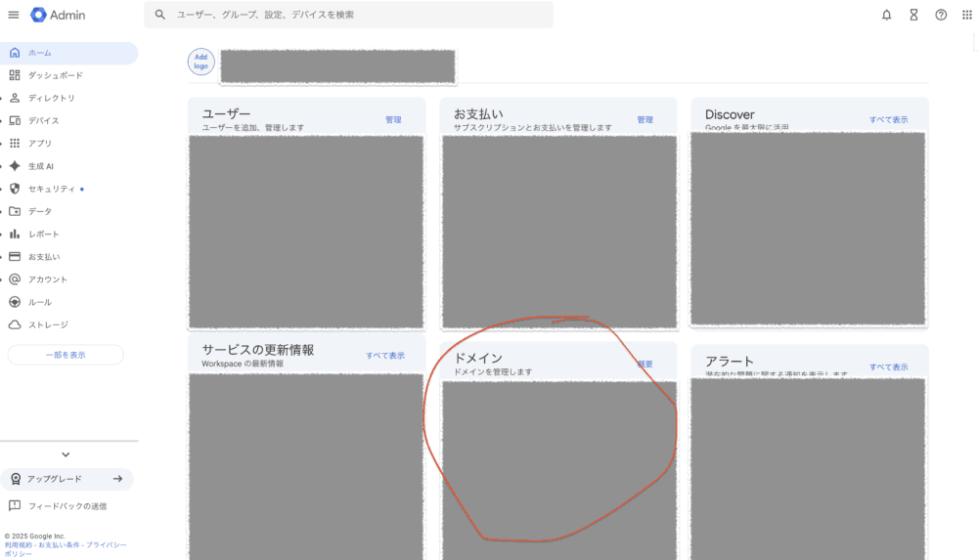Open 生成 AI in the sidebar

coord(41,166)
